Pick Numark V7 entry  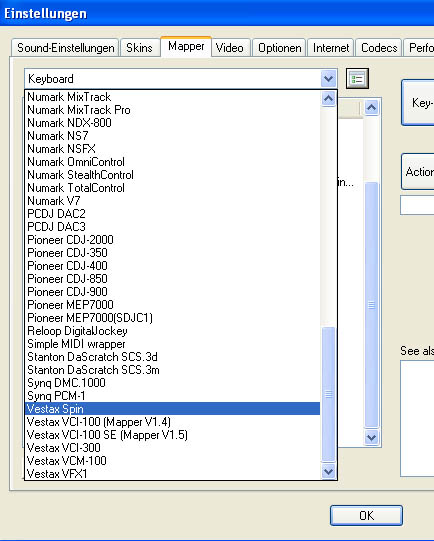pos(172,201)
